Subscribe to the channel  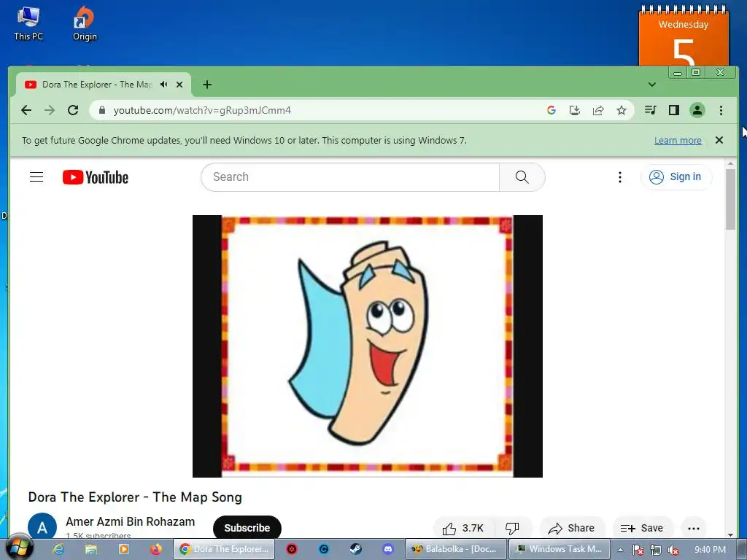pyautogui.click(x=247, y=528)
